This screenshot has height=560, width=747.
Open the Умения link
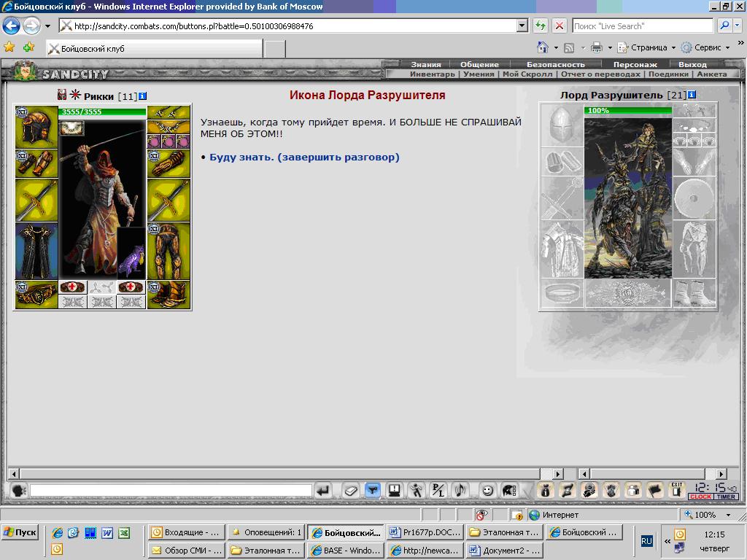pyautogui.click(x=479, y=74)
